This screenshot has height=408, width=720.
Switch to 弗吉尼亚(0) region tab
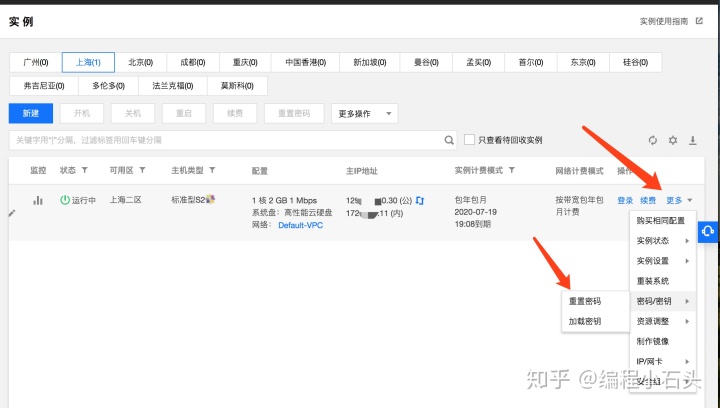point(44,86)
